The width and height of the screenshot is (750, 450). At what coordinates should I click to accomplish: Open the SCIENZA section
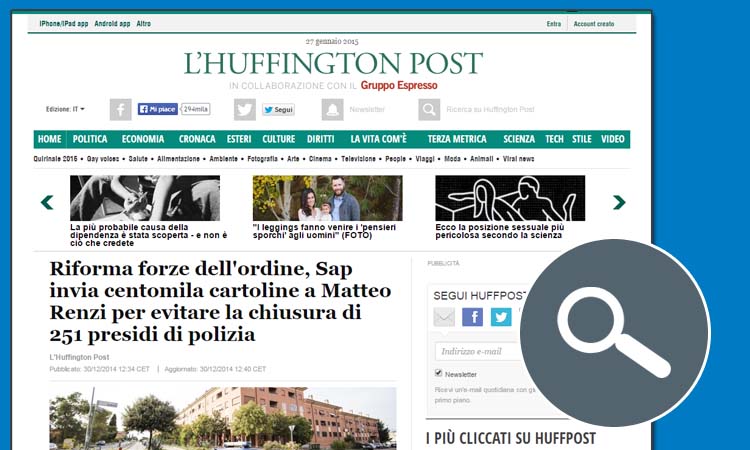click(x=519, y=139)
